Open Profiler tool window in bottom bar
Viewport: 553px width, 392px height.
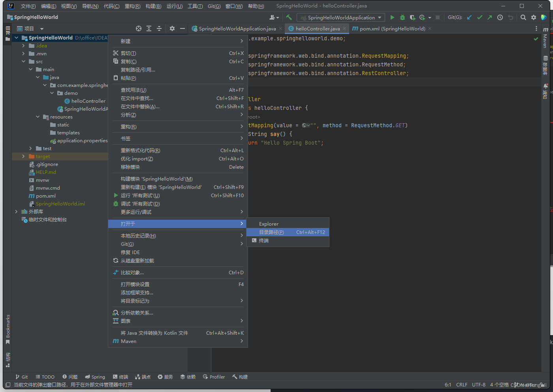point(214,377)
